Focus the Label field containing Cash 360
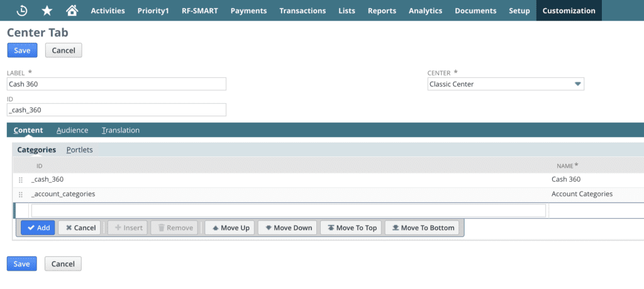The height and width of the screenshot is (289, 644). [x=116, y=84]
